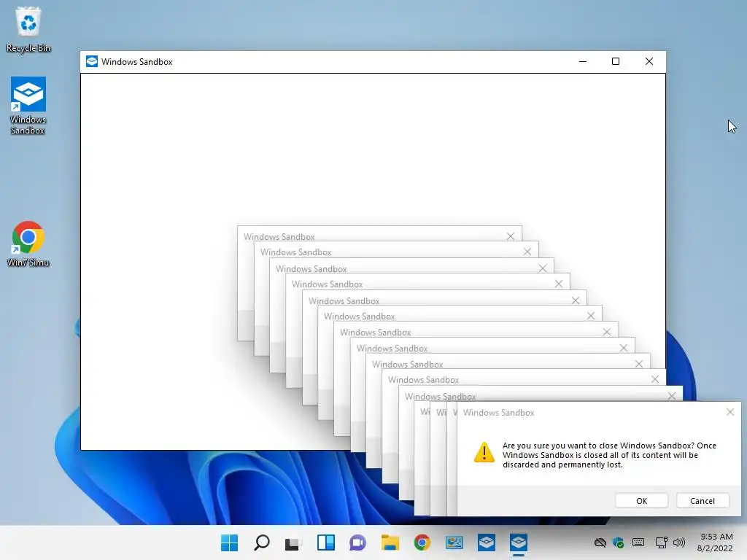
Task: Open Windows Security from the tray
Action: 619,542
